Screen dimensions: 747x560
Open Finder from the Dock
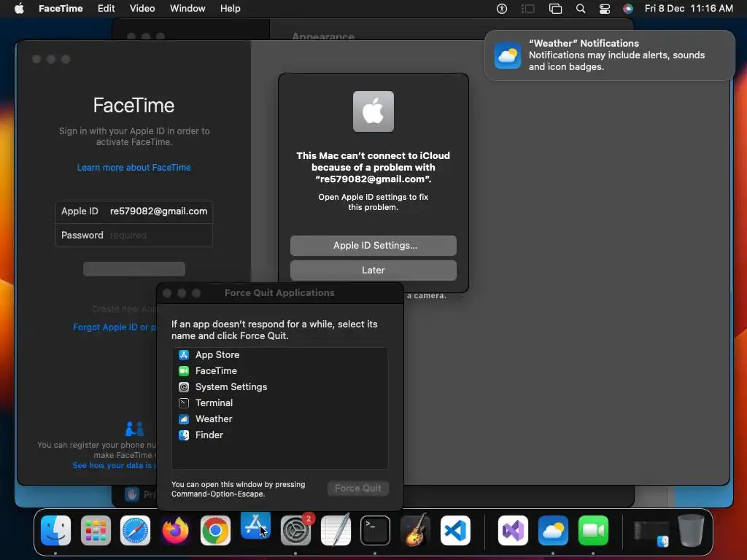tap(55, 530)
